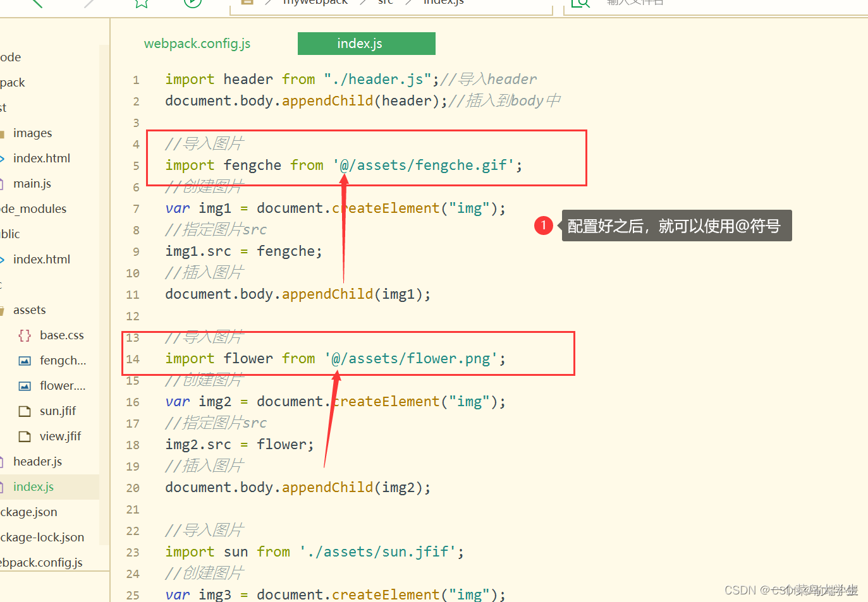The height and width of the screenshot is (602, 868).
Task: Click the '//插入图片' comment on line 19
Action: (204, 466)
